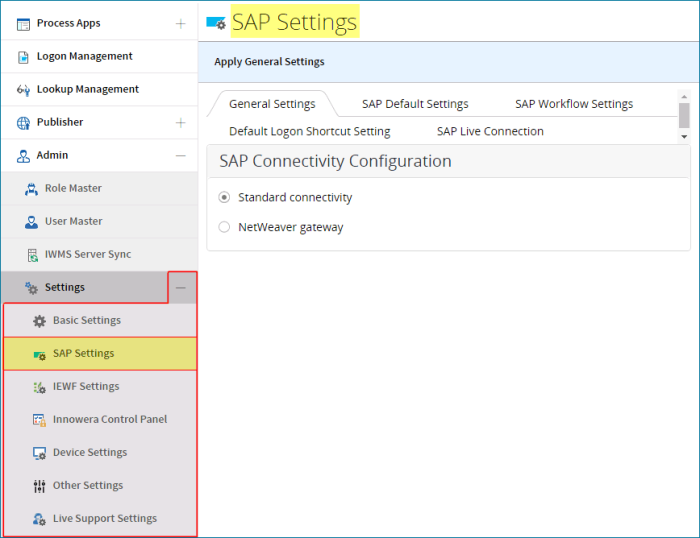
Task: Click the tab strip scrollbar thumb
Action: pos(684,116)
